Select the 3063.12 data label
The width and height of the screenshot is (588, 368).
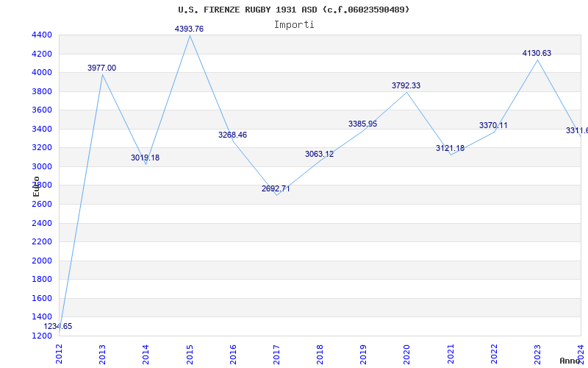tap(319, 154)
